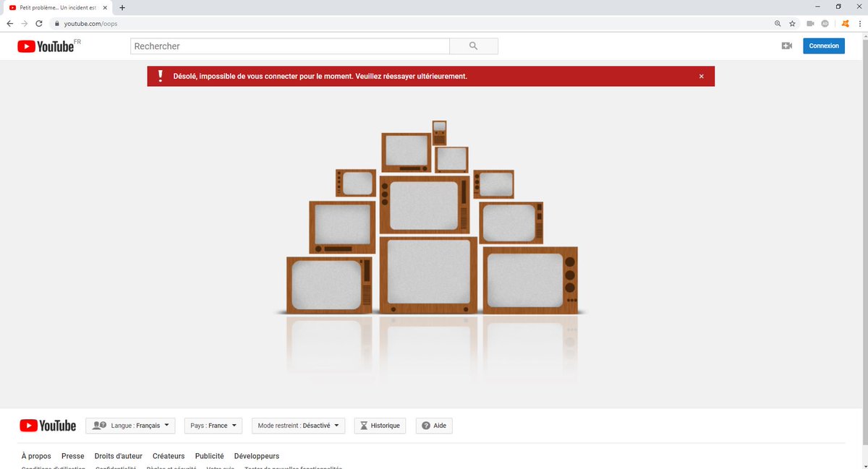
Task: Click the browser forward arrow
Action: 24,23
